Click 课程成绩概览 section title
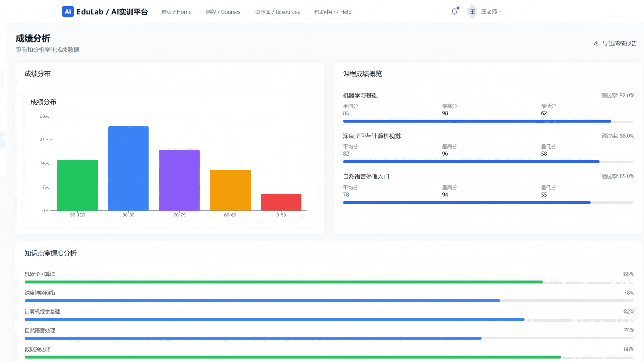Viewport: 644px width, 362px height. click(x=363, y=74)
